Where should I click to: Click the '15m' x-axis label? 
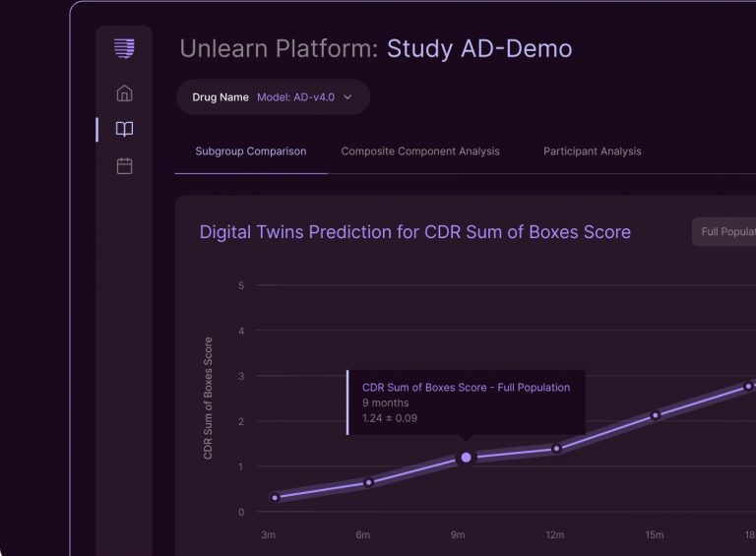tap(655, 534)
